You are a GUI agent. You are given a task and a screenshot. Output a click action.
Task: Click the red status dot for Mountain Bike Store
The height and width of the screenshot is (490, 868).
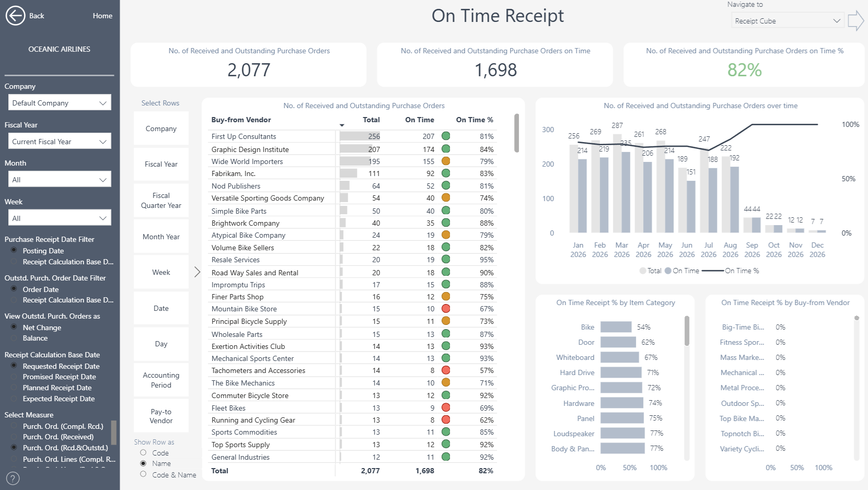446,309
